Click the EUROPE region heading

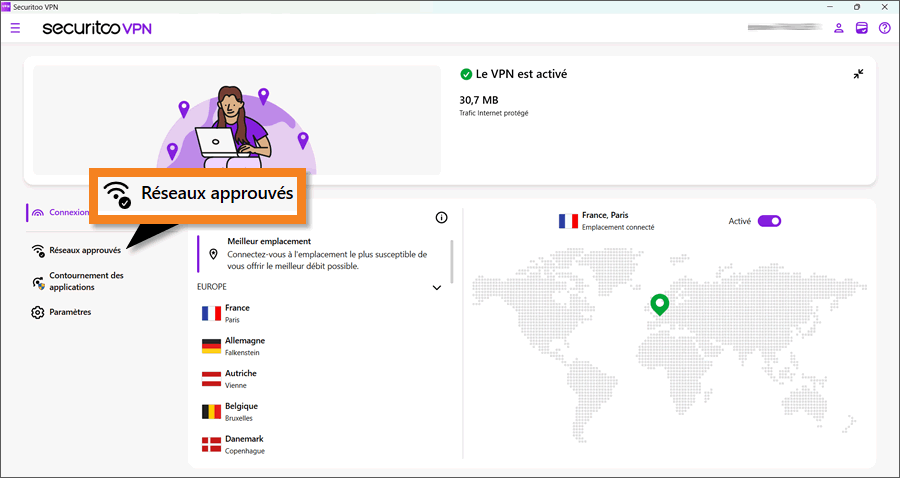(x=211, y=286)
